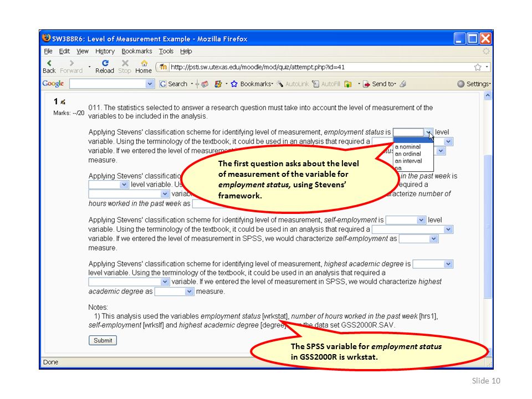Open the View menu
532x399 pixels.
point(83,51)
